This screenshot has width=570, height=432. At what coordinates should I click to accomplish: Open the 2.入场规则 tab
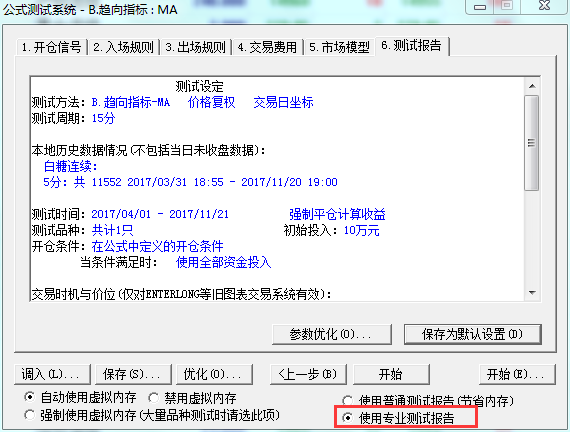pyautogui.click(x=124, y=47)
